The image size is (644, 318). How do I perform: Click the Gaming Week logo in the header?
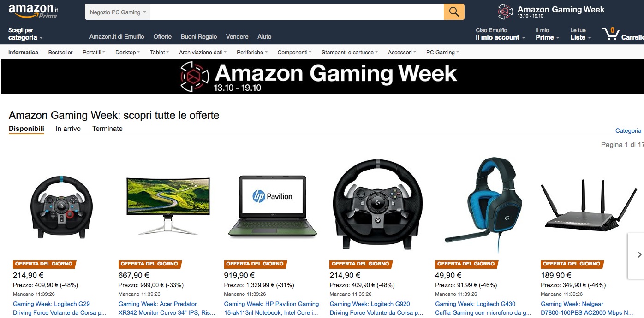click(x=551, y=12)
